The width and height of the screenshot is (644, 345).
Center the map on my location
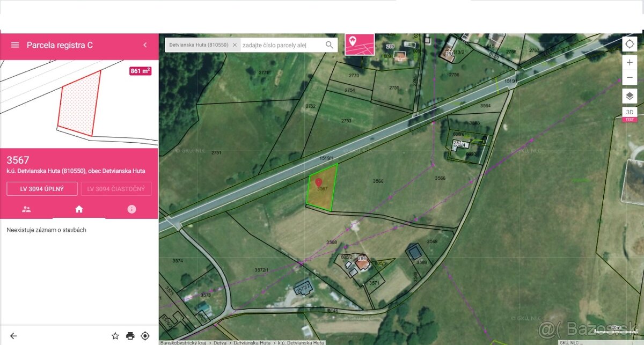pos(630,45)
